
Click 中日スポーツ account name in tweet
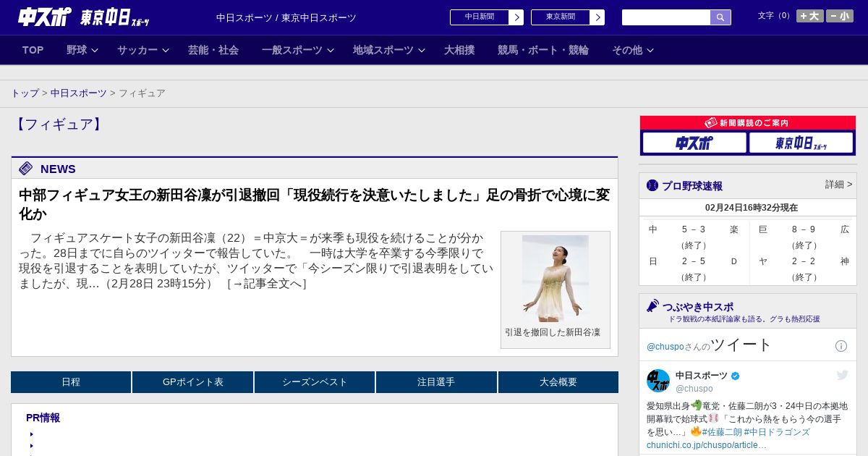[x=702, y=375]
